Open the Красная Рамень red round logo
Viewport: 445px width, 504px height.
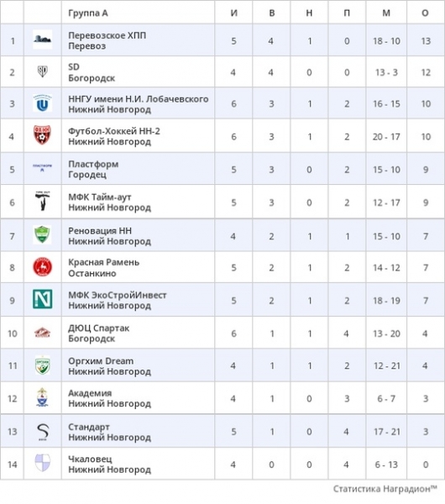[43, 267]
